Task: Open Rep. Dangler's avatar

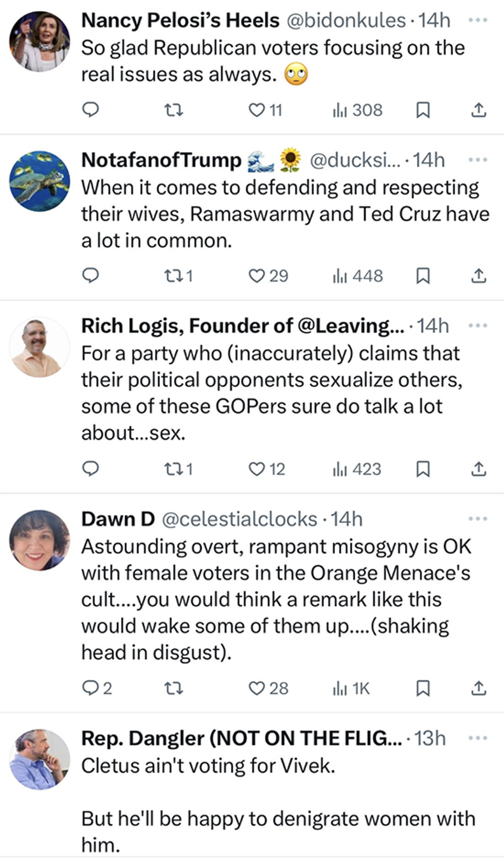Action: 40,759
